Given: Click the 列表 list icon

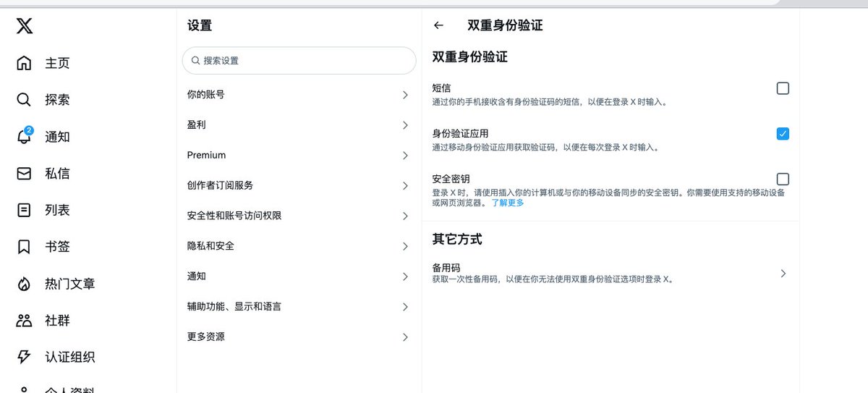Looking at the screenshot, I should tap(24, 211).
